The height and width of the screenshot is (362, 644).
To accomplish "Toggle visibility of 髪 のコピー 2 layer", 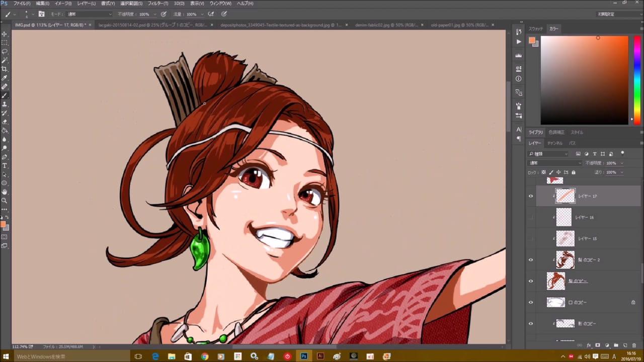I will [530, 260].
